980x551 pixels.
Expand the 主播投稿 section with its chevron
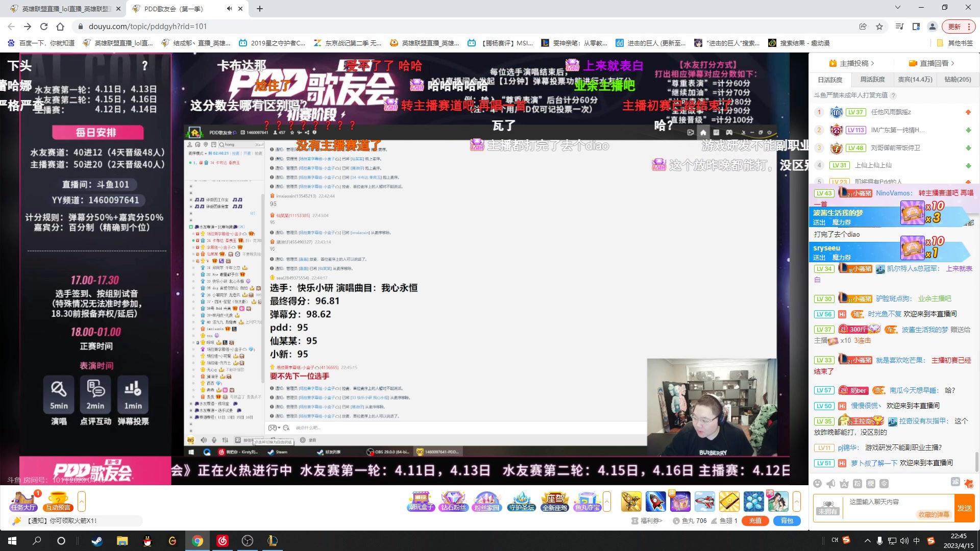pos(873,63)
